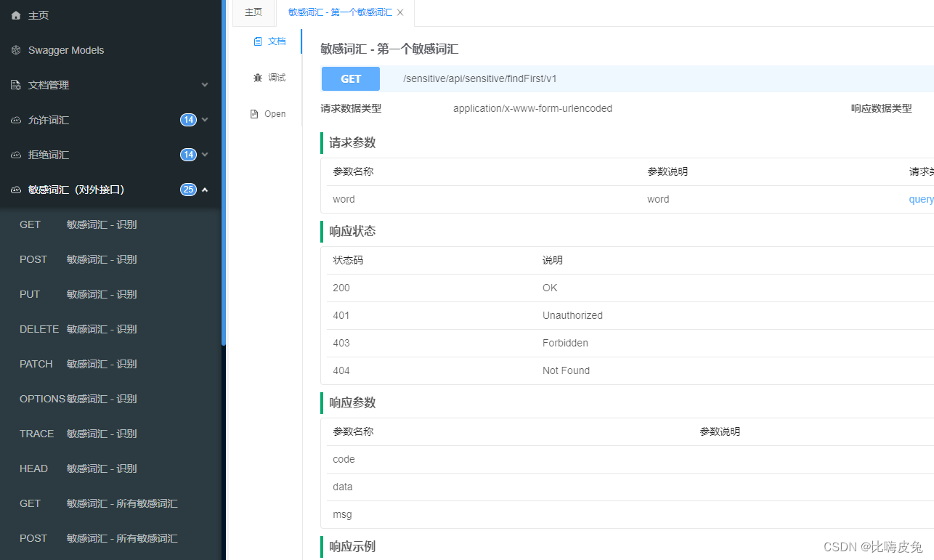Open GET 敏感词汇 - 所有敏感词汇 endpoint

(110, 503)
